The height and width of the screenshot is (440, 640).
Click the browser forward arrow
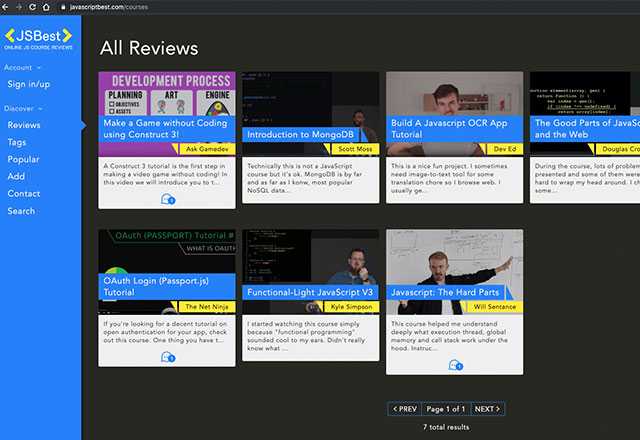coord(19,7)
